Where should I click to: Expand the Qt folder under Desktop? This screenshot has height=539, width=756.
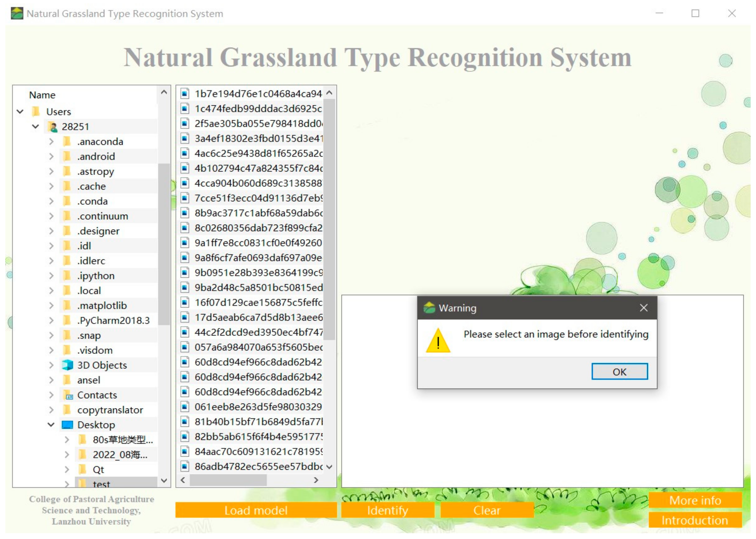[67, 469]
